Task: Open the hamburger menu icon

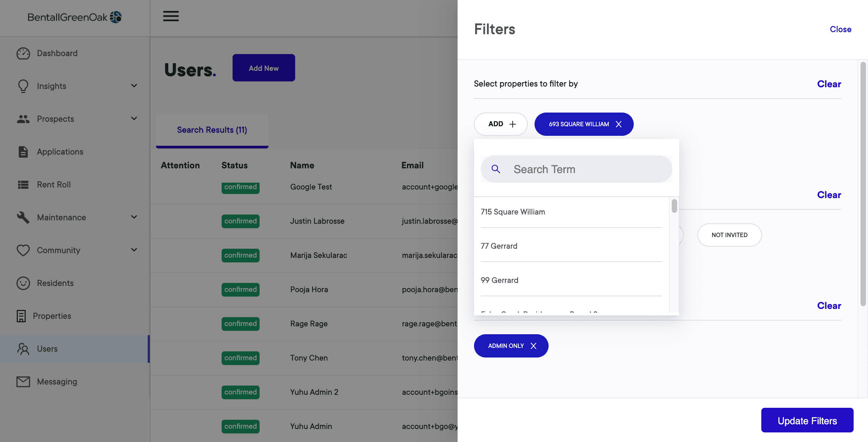Action: (x=171, y=16)
